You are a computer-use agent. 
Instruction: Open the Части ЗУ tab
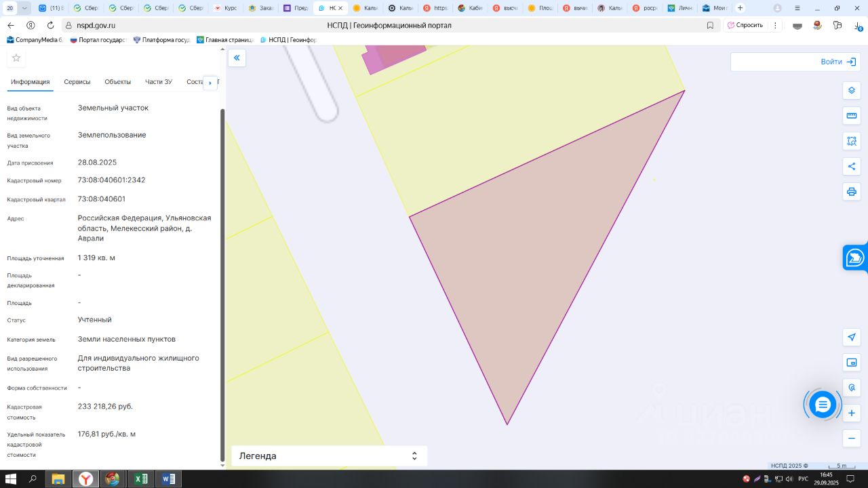tap(159, 82)
